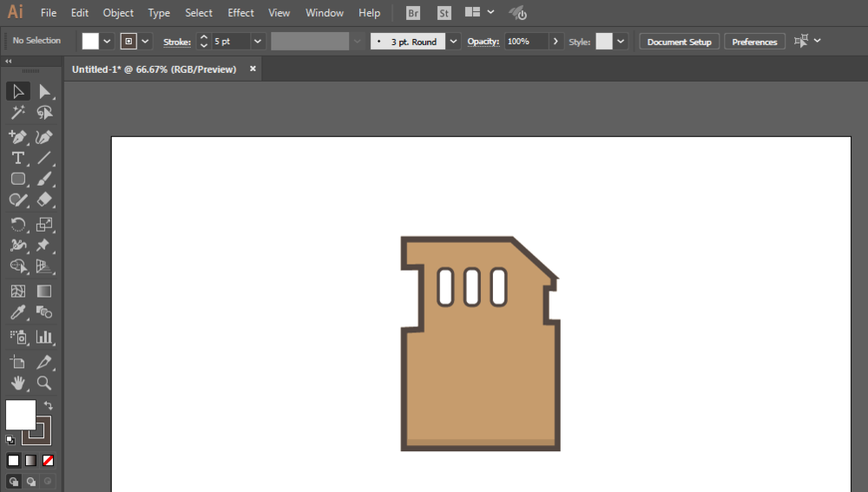Open Preferences from the control bar
The height and width of the screenshot is (492, 868).
754,42
